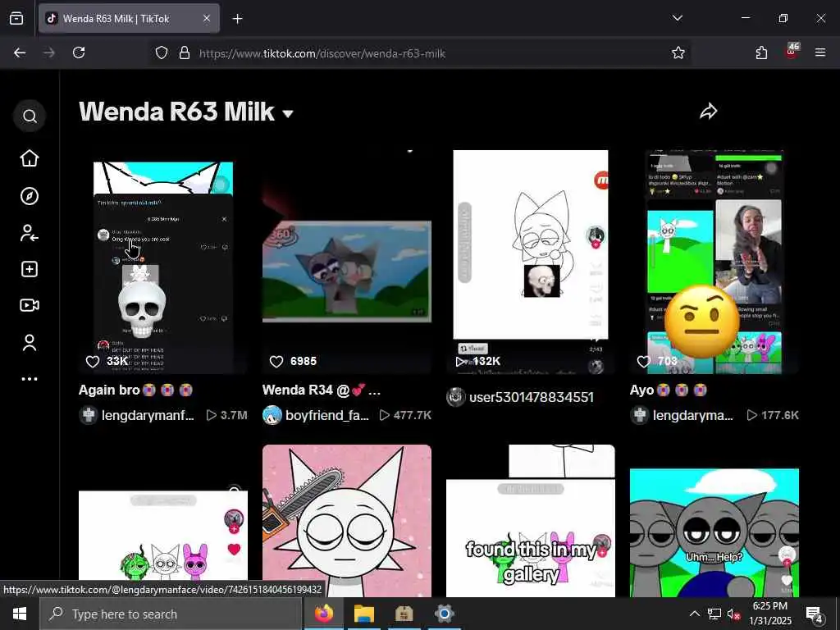The height and width of the screenshot is (630, 840).
Task: Click the 'Again bro' video title
Action: click(135, 390)
